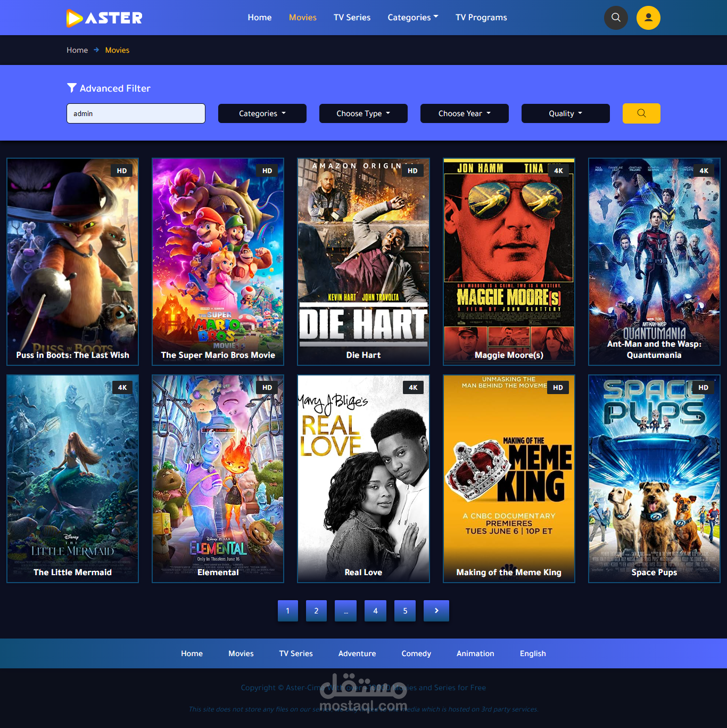Click the Home breadcrumb link
727x728 pixels.
tap(77, 50)
